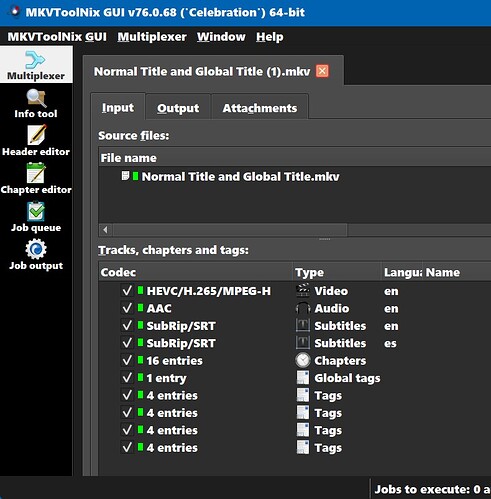Click the Global tags document icon
The width and height of the screenshot is (491, 499).
pos(303,378)
